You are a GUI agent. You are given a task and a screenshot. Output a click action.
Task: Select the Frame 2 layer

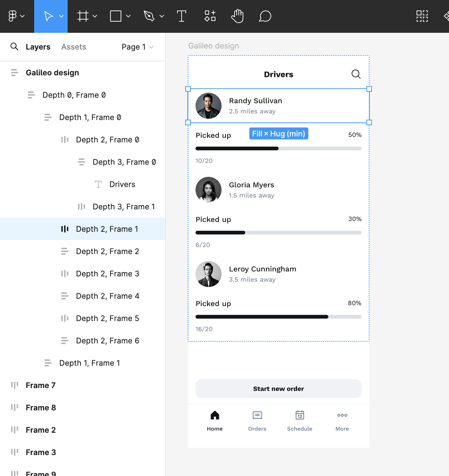point(83,430)
